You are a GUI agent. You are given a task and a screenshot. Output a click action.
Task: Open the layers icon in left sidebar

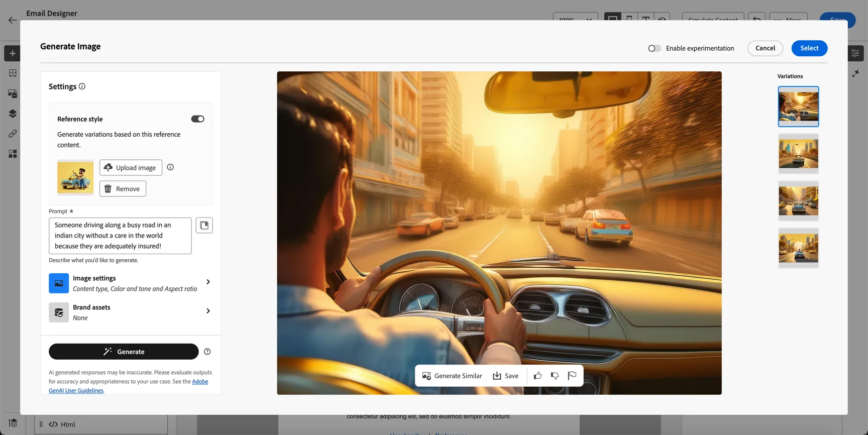click(13, 114)
